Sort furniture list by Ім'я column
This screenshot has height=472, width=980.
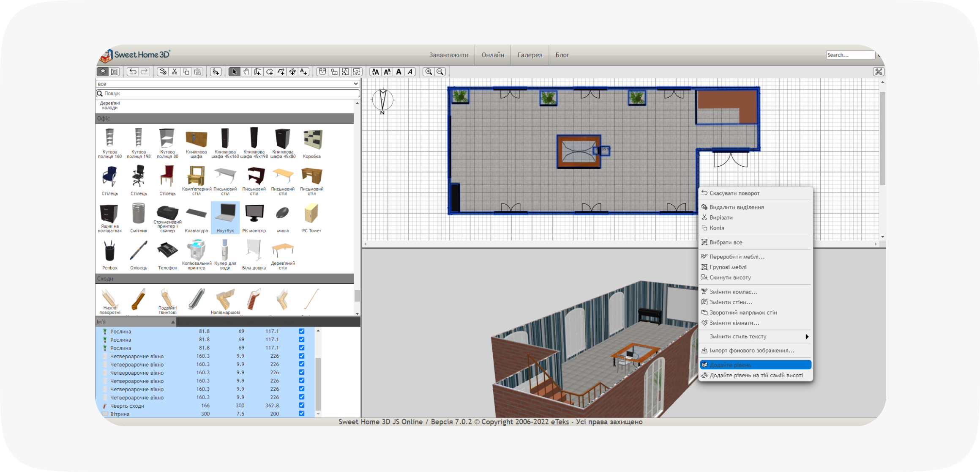click(135, 322)
